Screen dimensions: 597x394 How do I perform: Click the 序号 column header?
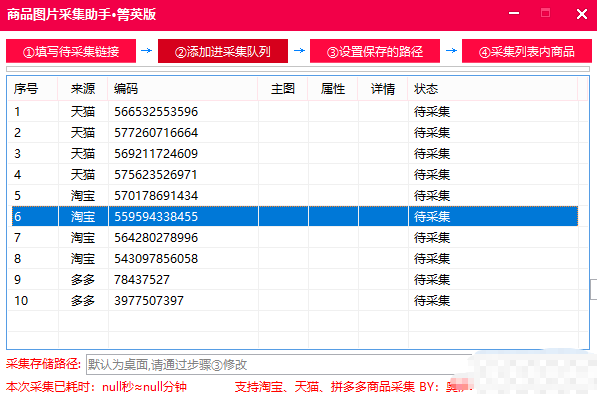(33, 89)
